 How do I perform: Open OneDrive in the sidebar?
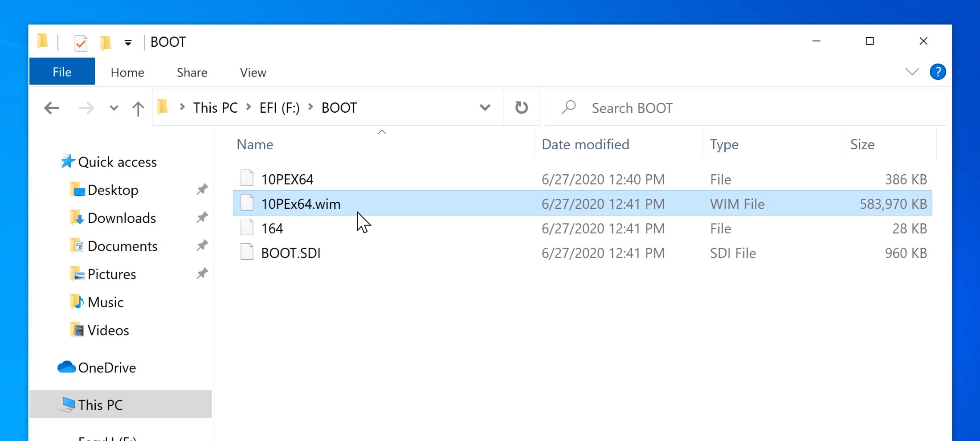coord(106,367)
